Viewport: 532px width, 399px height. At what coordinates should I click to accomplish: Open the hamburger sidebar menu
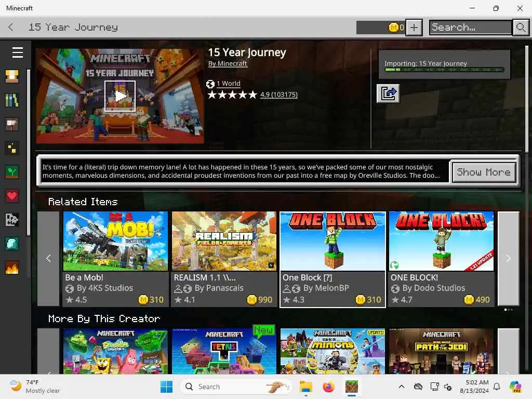(18, 52)
